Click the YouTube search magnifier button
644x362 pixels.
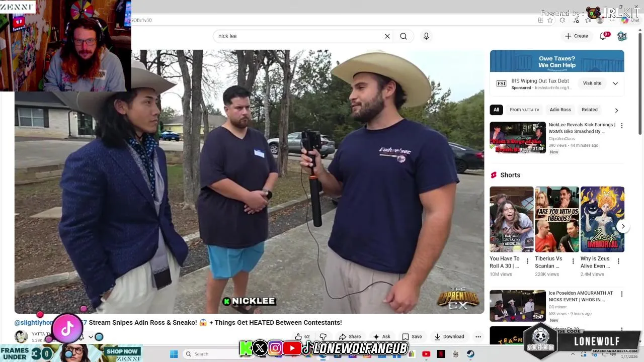(x=404, y=36)
